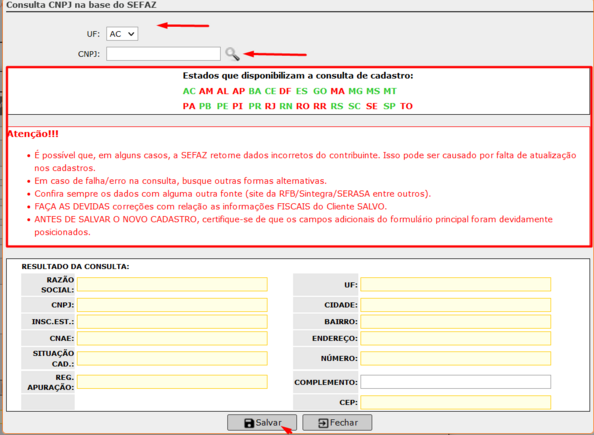Image resolution: width=594 pixels, height=435 pixels.
Task: Click the floppy disk Salvar icon
Action: (x=249, y=423)
